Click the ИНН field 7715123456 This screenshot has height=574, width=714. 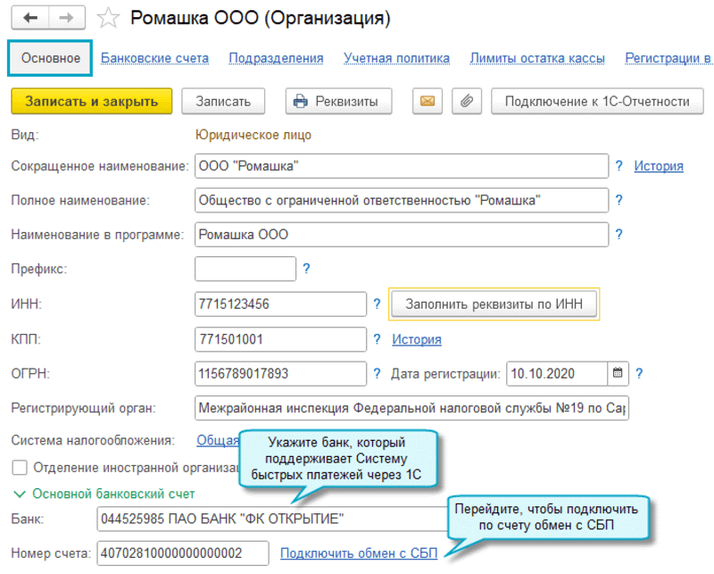[280, 304]
